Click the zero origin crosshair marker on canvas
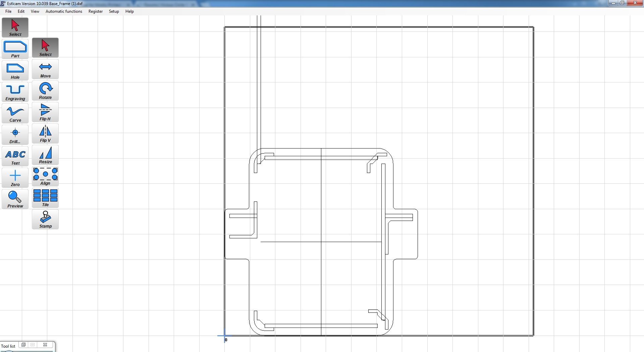644x352 pixels. tap(224, 336)
